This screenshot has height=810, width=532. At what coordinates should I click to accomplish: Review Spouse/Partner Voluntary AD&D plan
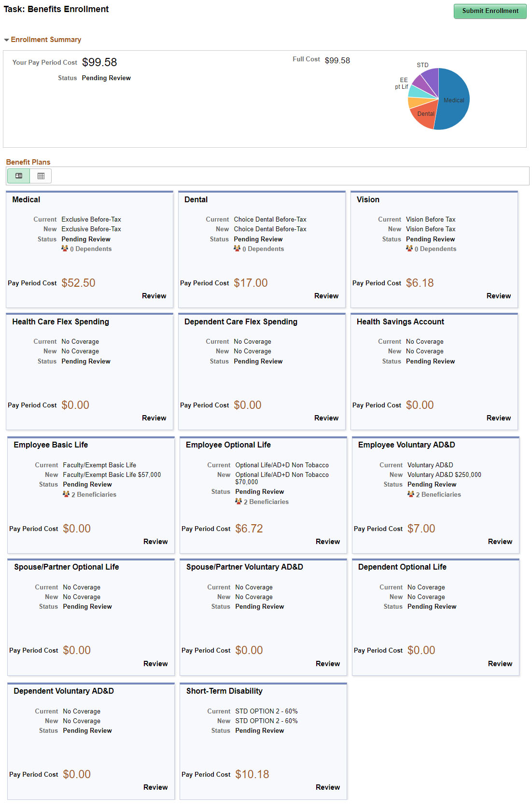coord(328,664)
